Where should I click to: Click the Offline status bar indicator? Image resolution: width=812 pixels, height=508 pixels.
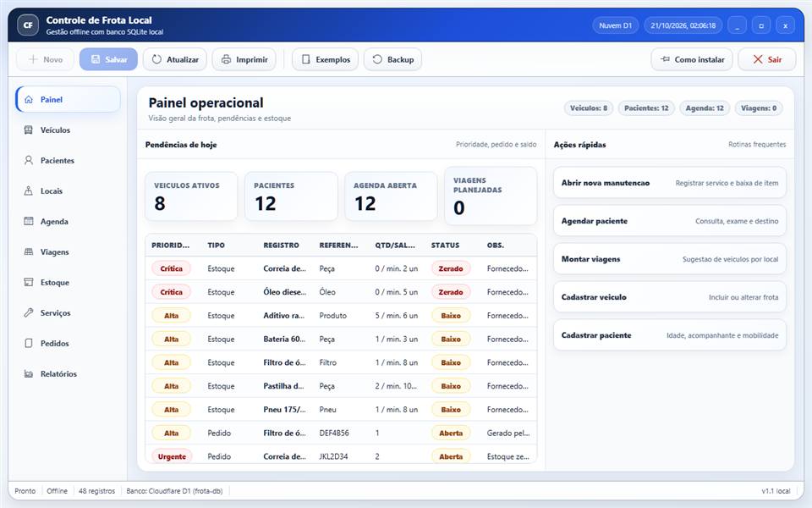pos(57,491)
